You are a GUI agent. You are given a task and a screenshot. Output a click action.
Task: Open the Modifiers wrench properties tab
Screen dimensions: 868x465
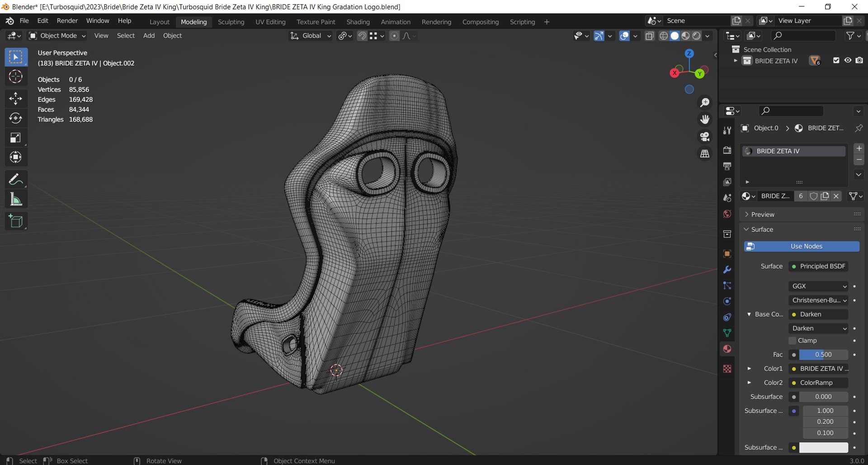(727, 270)
